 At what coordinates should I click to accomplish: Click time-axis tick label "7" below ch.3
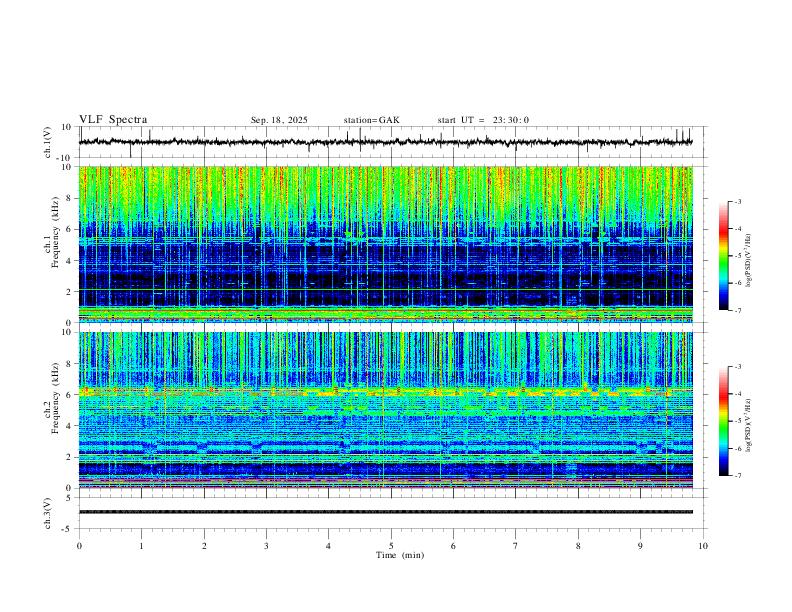click(x=516, y=546)
